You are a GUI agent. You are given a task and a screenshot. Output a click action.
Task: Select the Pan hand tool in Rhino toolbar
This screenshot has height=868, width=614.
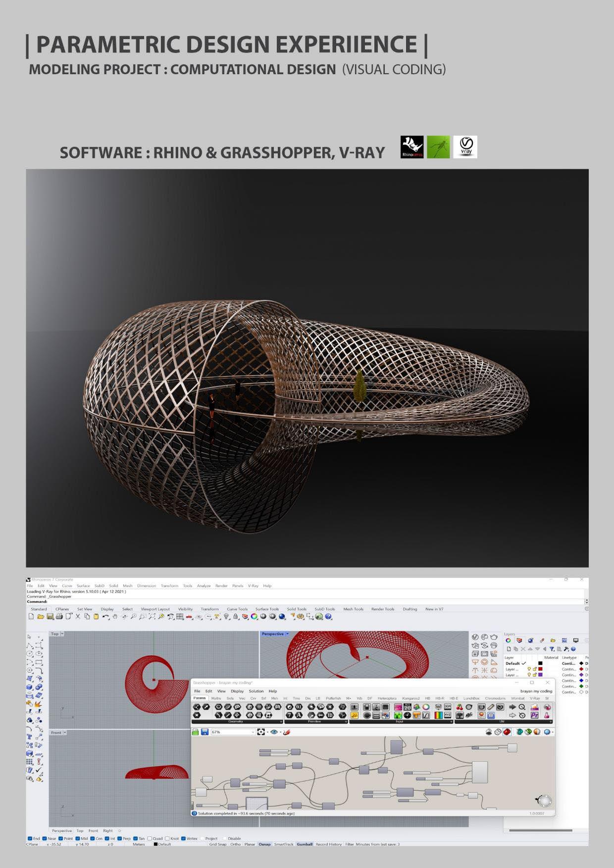coord(115,616)
